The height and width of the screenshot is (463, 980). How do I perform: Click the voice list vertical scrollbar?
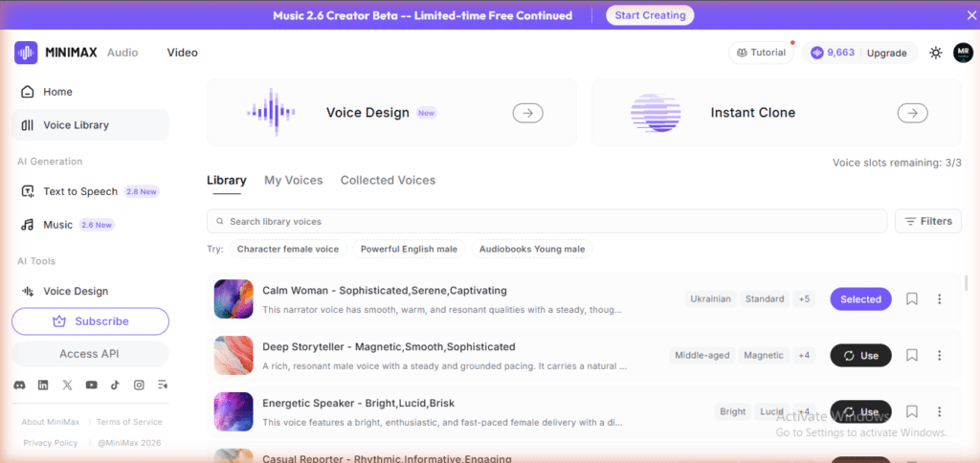point(967,283)
